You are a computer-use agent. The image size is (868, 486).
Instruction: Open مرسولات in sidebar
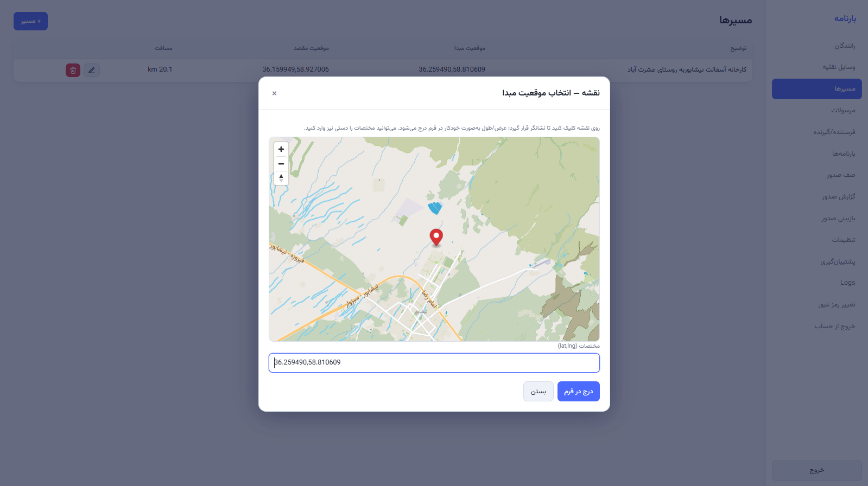point(817,111)
